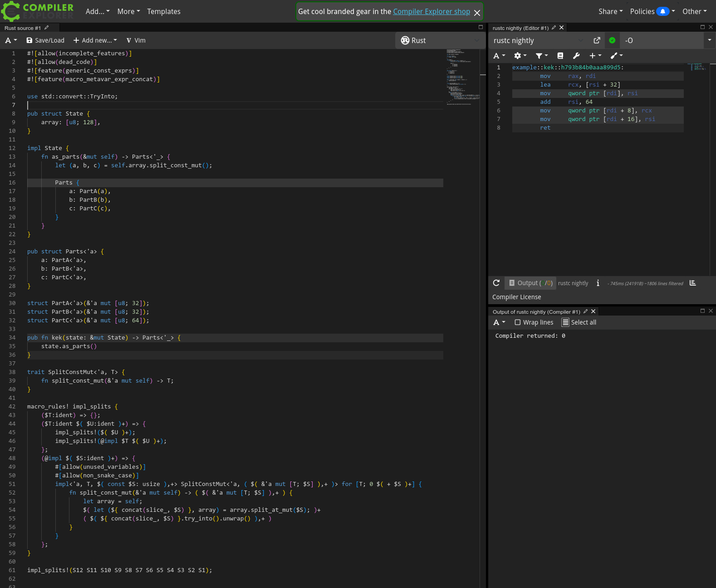The image size is (716, 588).
Task: Click the impl_splits!(S12 ... S1) line
Action: (x=119, y=570)
